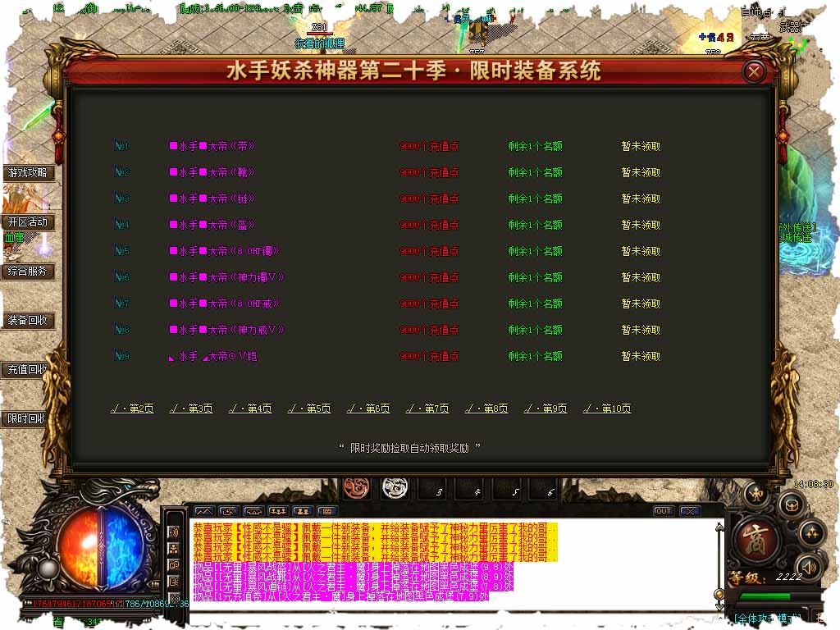
Task: Toggle the bottom chat channel icon with waves
Action: 174,598
